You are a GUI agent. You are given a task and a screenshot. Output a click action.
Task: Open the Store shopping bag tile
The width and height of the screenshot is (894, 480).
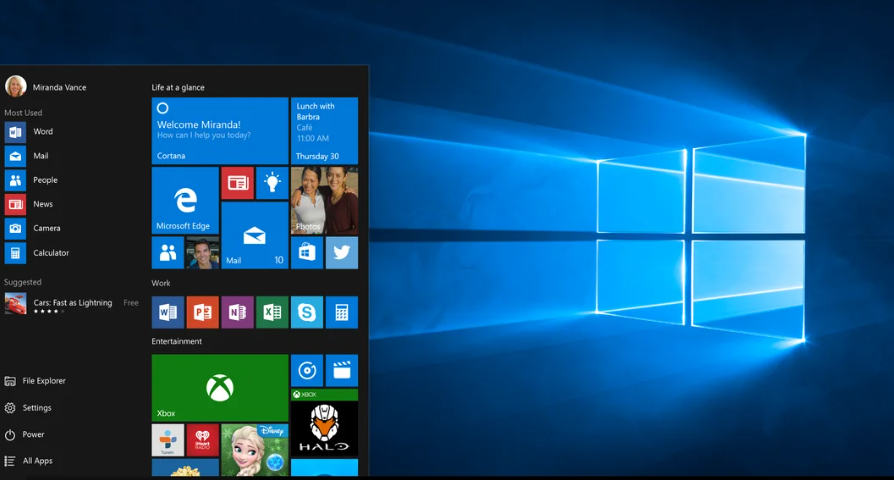[307, 253]
